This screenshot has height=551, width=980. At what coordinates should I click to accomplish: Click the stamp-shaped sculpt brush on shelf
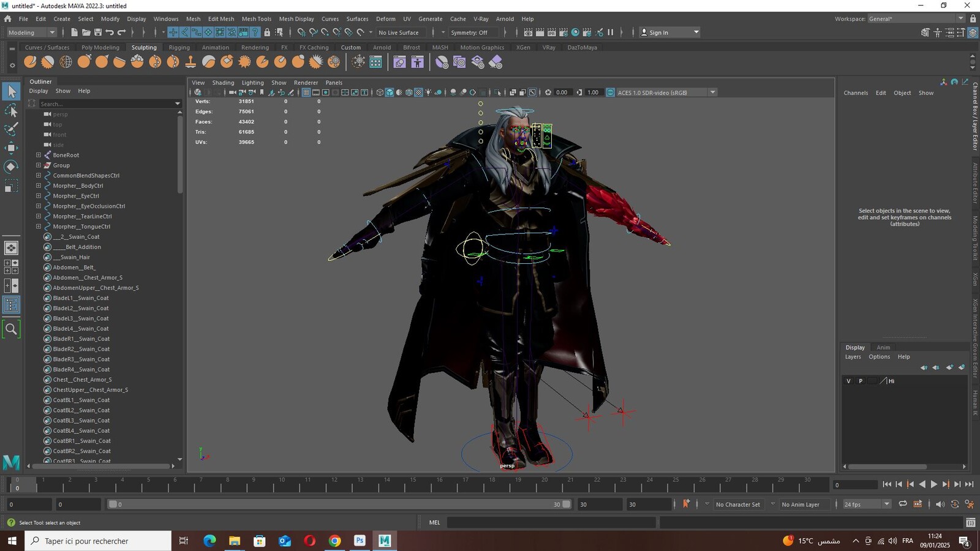click(190, 62)
